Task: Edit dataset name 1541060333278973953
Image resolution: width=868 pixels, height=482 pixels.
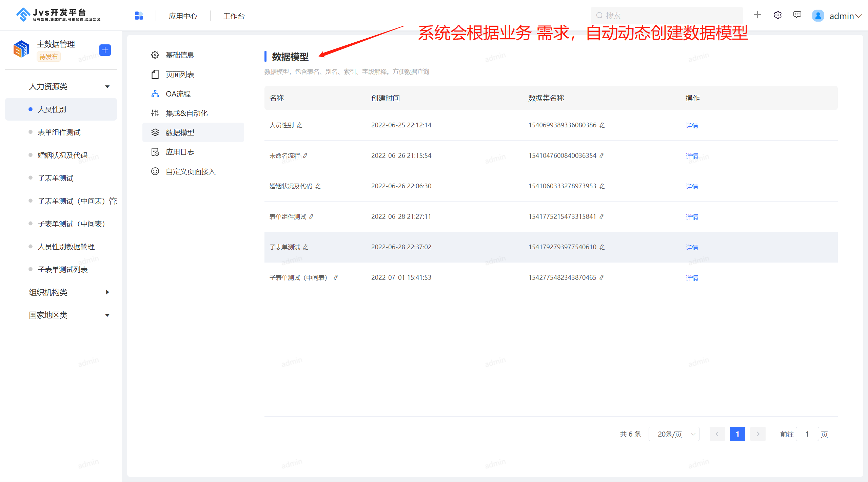Action: [x=602, y=186]
